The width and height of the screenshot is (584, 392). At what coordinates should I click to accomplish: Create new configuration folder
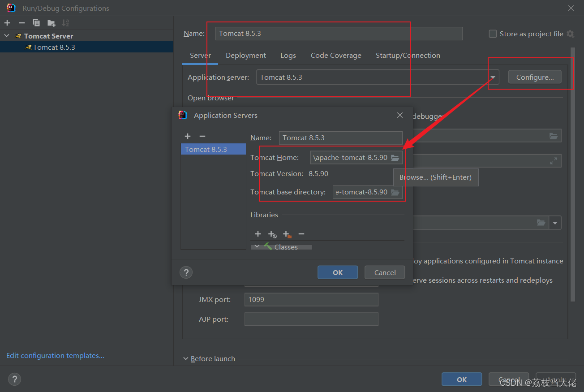click(x=52, y=23)
